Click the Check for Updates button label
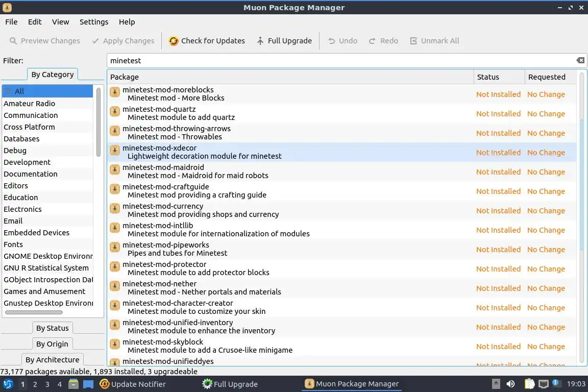This screenshot has height=392, width=588. [x=213, y=41]
